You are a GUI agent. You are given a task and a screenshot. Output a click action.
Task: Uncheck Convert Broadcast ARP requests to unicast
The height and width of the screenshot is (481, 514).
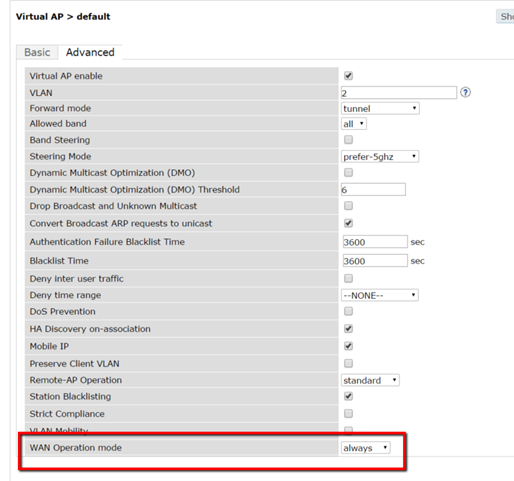[348, 223]
